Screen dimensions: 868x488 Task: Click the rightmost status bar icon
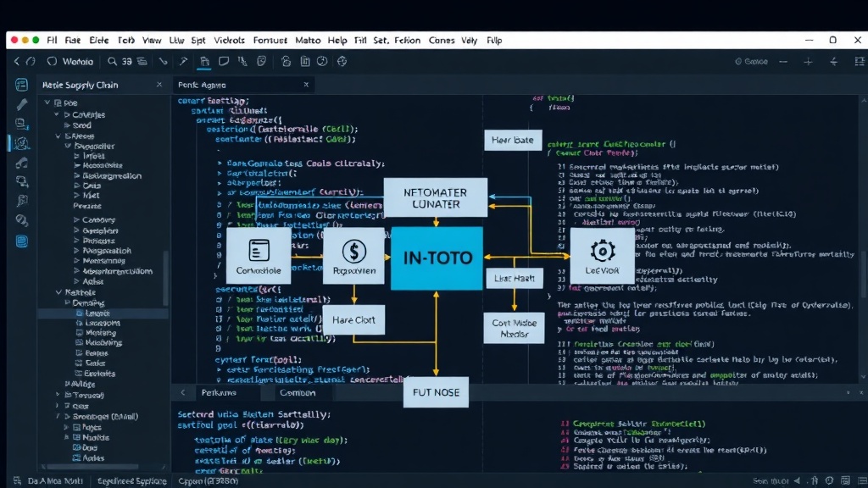(x=861, y=481)
